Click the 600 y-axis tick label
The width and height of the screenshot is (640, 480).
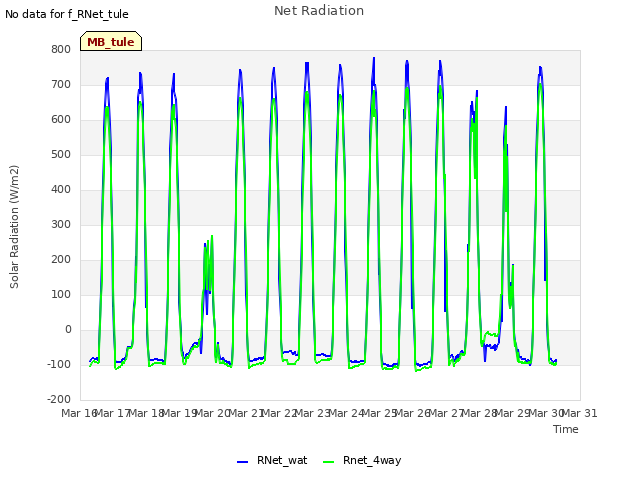click(61, 120)
